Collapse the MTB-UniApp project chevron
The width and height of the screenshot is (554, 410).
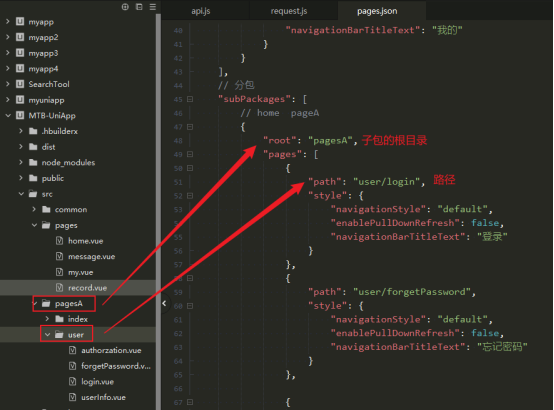point(8,116)
